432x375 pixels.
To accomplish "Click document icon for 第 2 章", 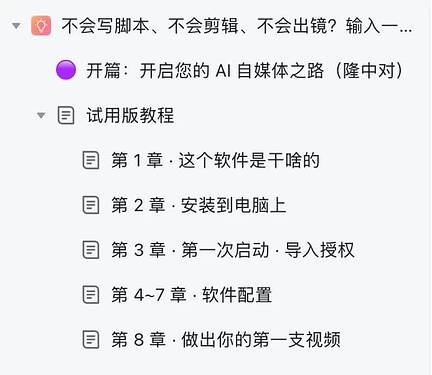I will (91, 205).
